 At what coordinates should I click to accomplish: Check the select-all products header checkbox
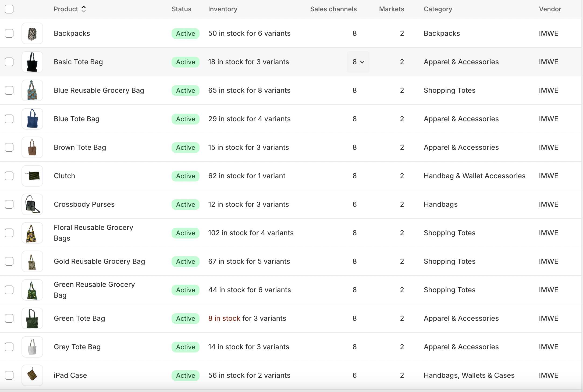(x=9, y=9)
